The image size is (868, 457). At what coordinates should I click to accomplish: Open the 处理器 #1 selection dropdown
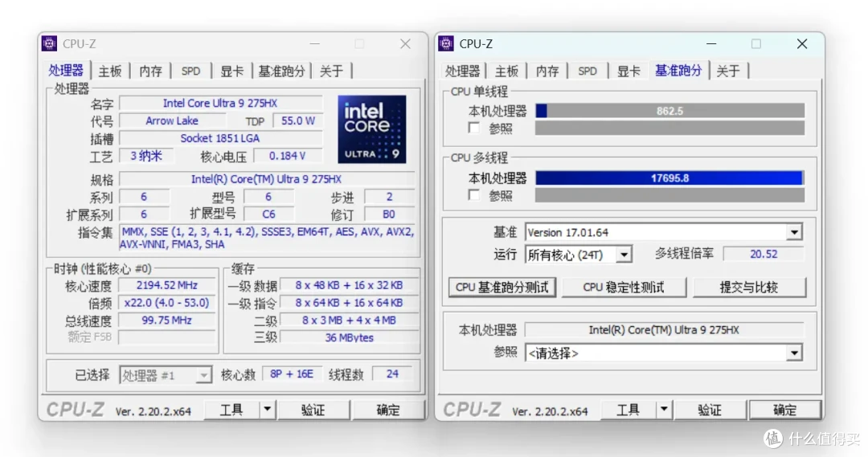coord(203,376)
